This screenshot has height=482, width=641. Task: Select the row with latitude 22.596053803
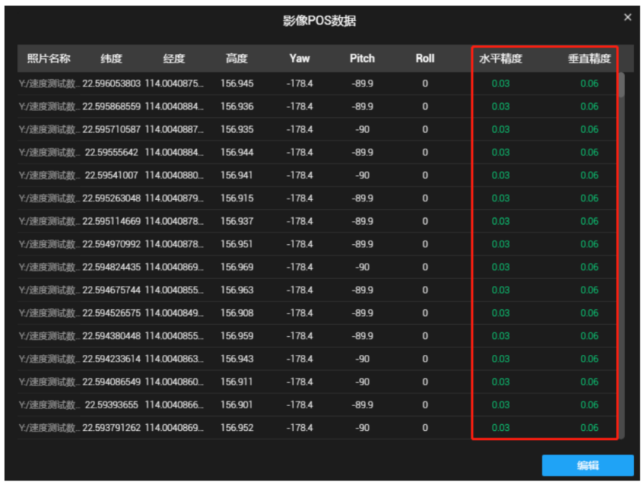(x=111, y=83)
